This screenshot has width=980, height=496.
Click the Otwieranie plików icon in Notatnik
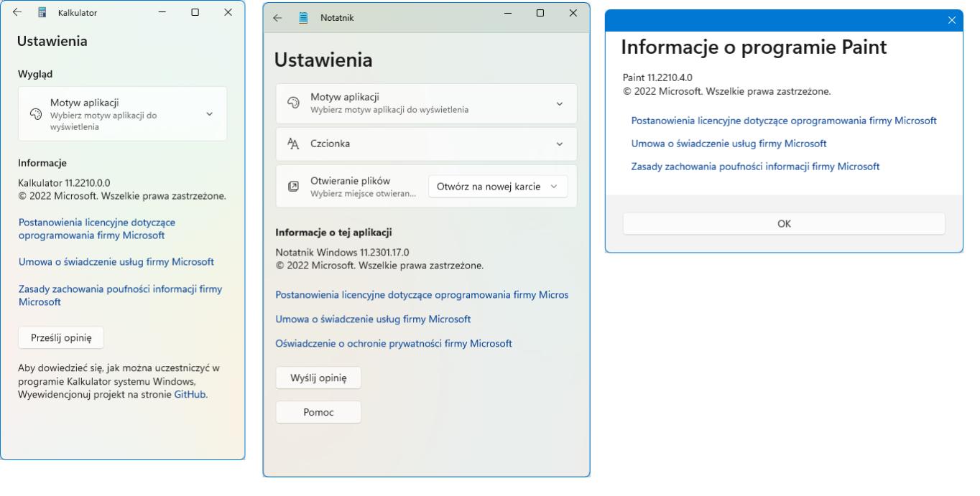292,186
